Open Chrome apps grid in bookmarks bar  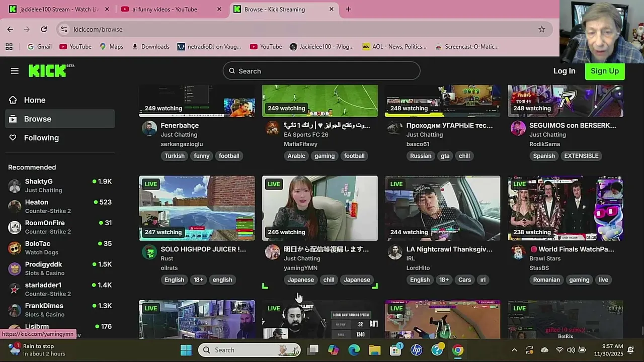[x=9, y=46]
